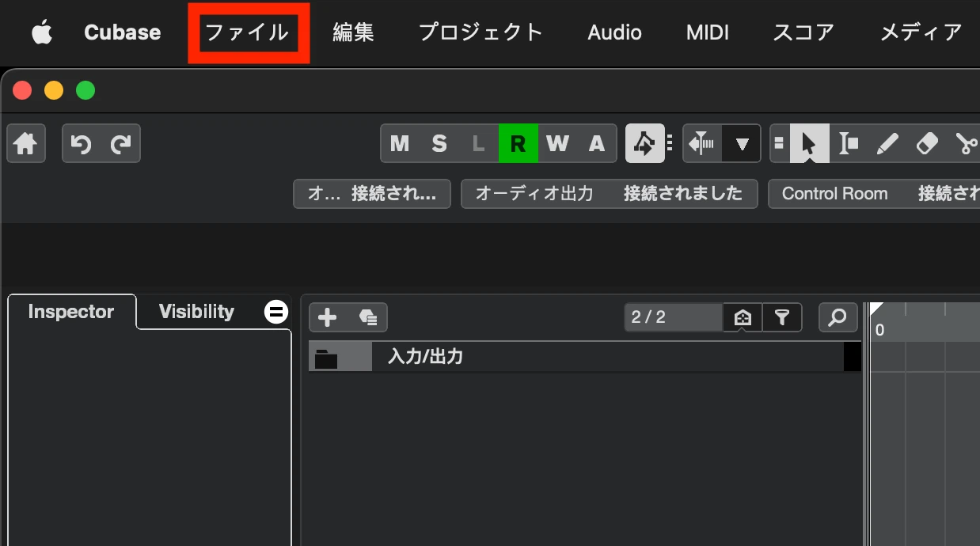Open the 編集 menu

(353, 32)
